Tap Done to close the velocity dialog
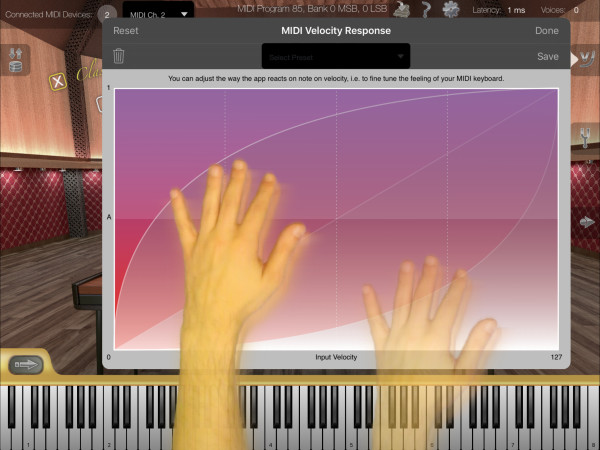This screenshot has width=600, height=450. (546, 31)
